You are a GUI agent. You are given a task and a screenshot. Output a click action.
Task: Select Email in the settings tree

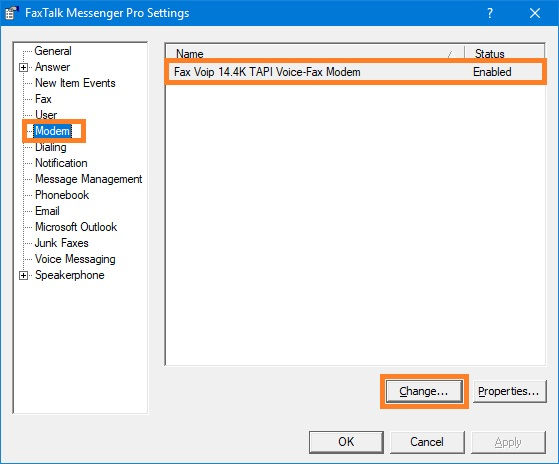(47, 211)
